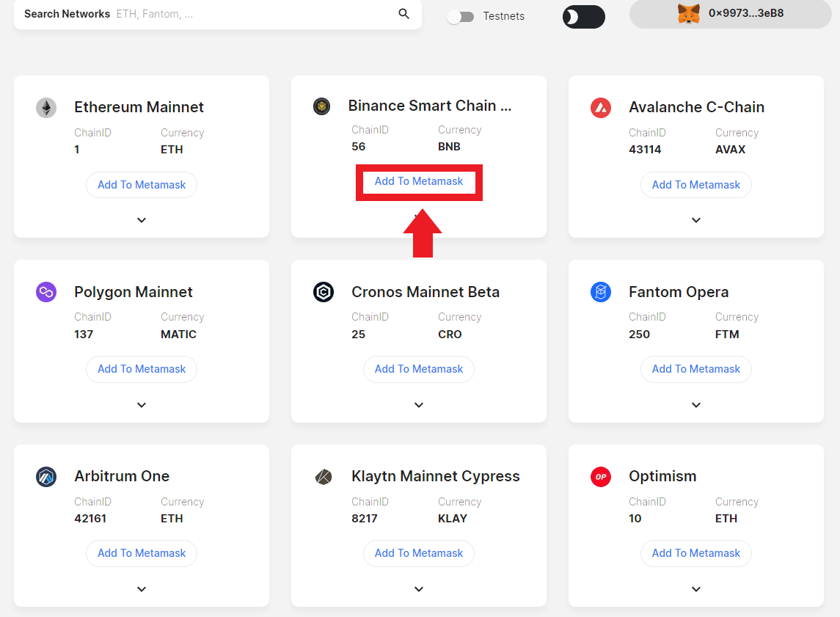840x617 pixels.
Task: Click ChainID value 250
Action: coord(639,335)
